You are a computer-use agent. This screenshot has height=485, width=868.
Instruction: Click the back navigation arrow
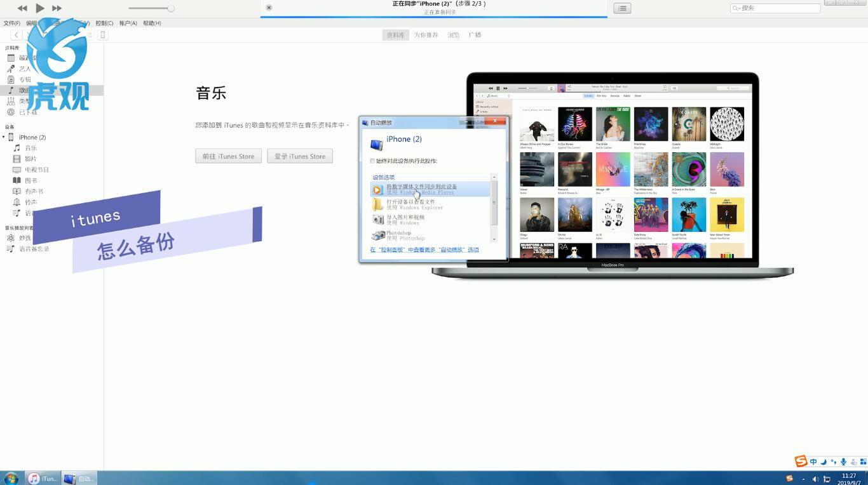(16, 35)
